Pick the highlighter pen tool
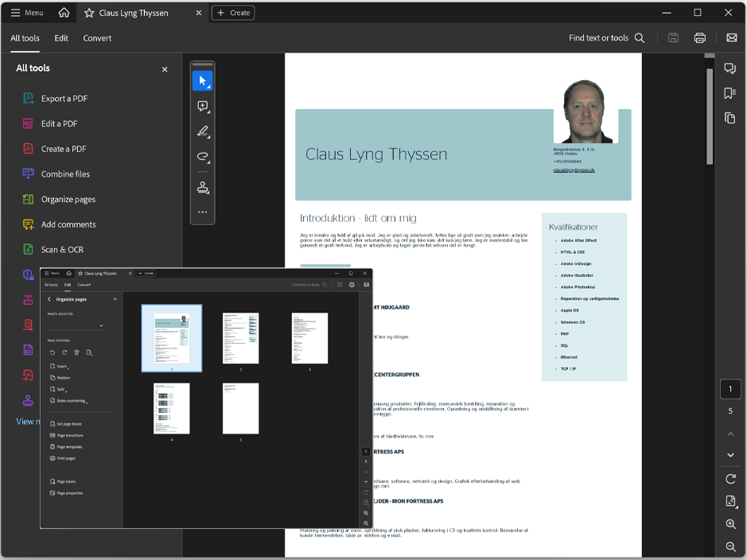Image resolution: width=747 pixels, height=560 pixels. pyautogui.click(x=202, y=132)
